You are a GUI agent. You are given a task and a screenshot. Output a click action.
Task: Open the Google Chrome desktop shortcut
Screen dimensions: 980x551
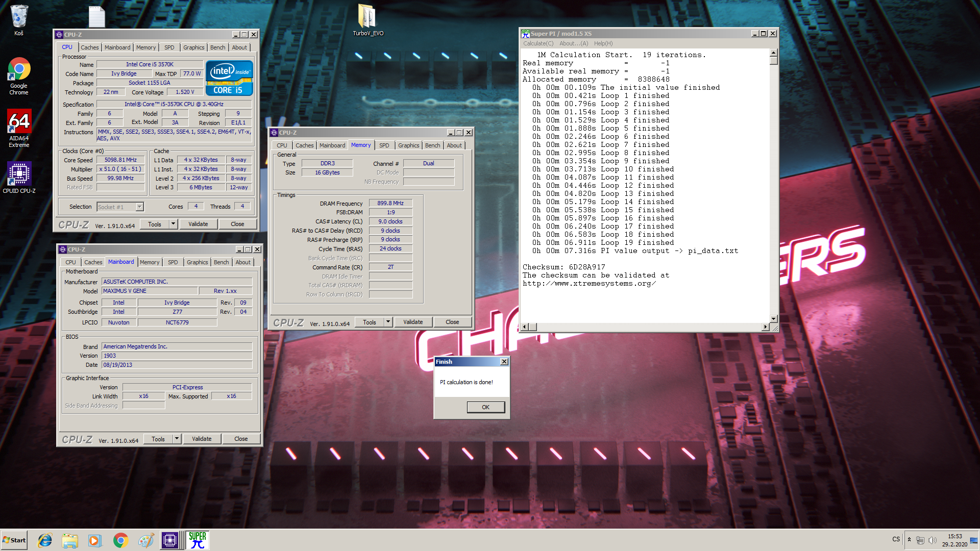pyautogui.click(x=19, y=76)
